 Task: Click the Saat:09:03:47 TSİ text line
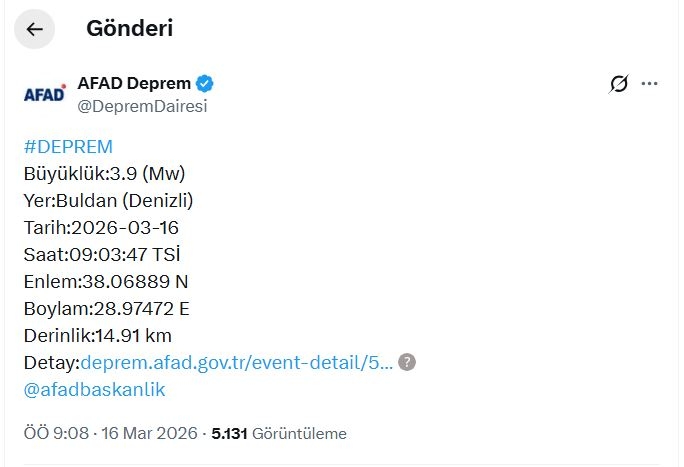tap(102, 255)
